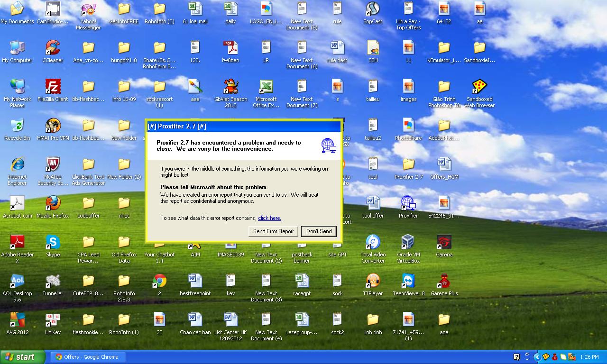Select the Ultra Pay - Top Offers file

[408, 16]
